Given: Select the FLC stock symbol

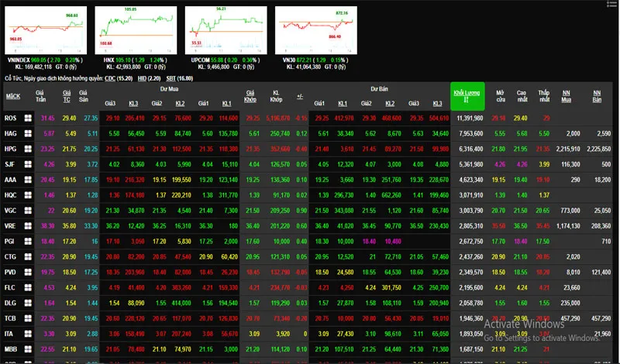Looking at the screenshot, I should (10, 287).
